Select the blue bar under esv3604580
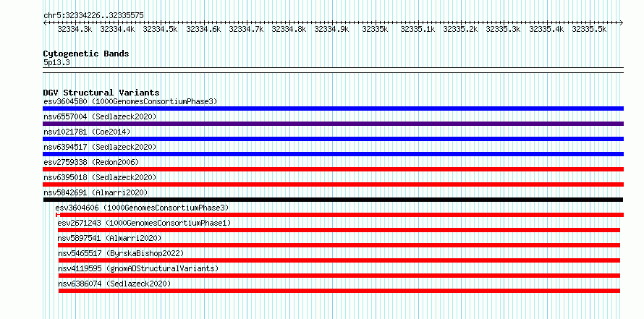644x319 pixels. click(333, 109)
